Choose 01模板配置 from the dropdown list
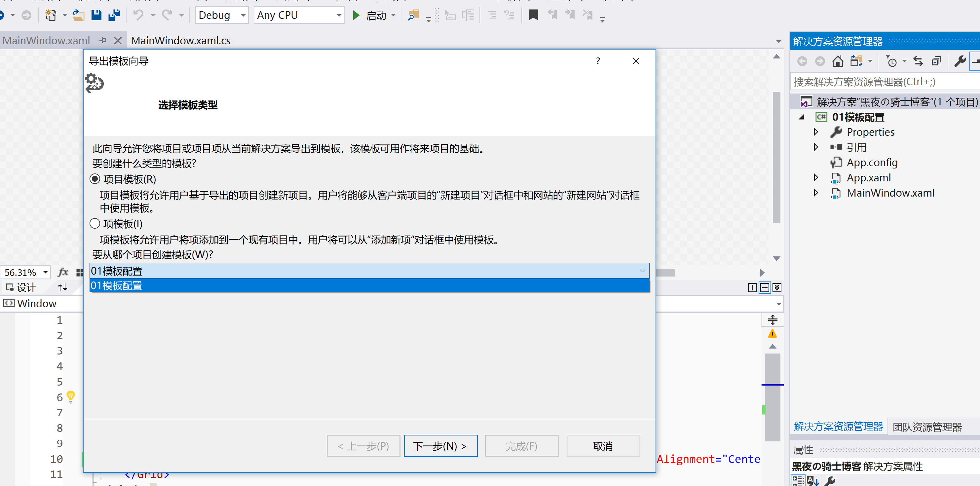 click(369, 285)
